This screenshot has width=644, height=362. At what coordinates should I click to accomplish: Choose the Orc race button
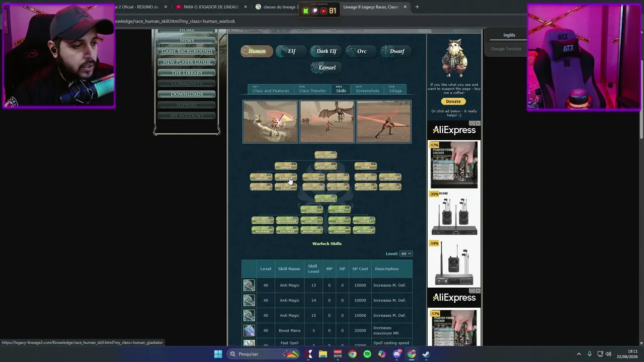coord(362,51)
